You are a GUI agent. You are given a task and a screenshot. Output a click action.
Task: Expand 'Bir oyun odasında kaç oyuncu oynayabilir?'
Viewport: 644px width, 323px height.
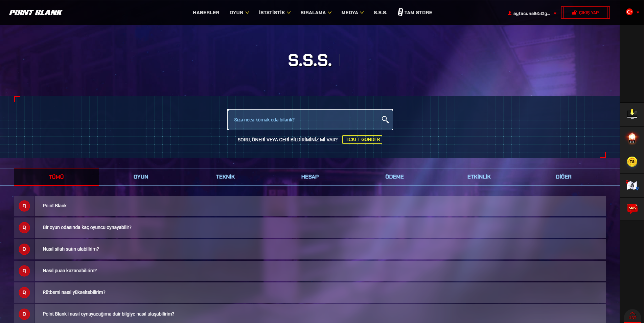(310, 227)
